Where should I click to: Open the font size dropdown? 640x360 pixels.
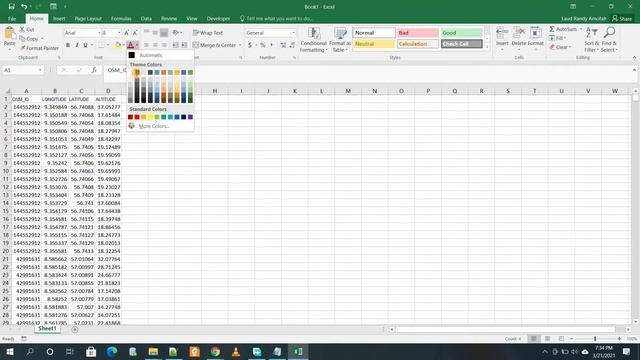(119, 33)
